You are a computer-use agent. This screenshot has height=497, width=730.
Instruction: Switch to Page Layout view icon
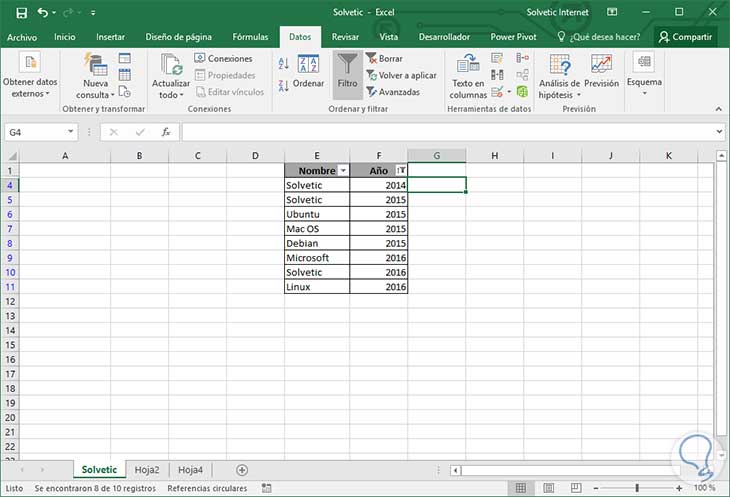[x=548, y=488]
